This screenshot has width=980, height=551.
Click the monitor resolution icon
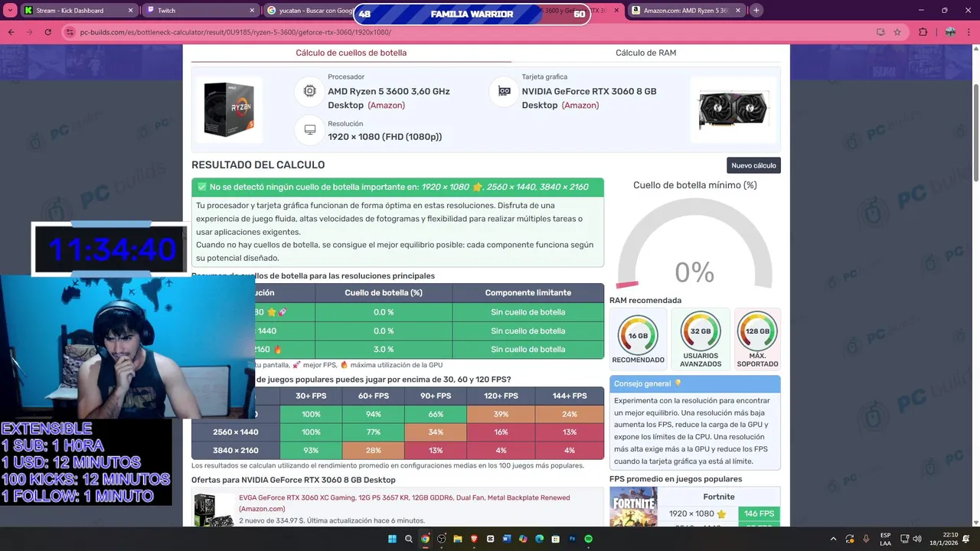click(x=309, y=130)
